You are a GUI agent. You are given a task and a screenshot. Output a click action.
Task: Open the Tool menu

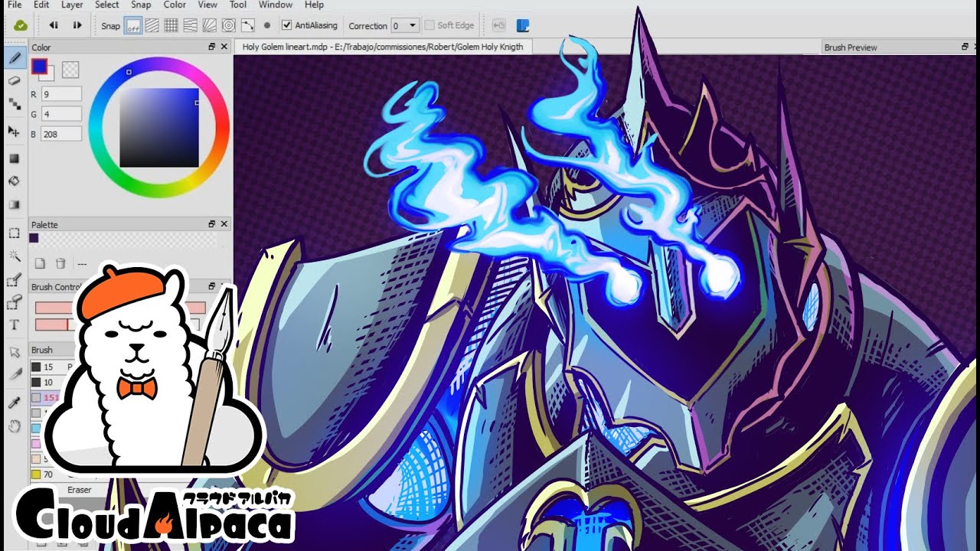pos(238,5)
